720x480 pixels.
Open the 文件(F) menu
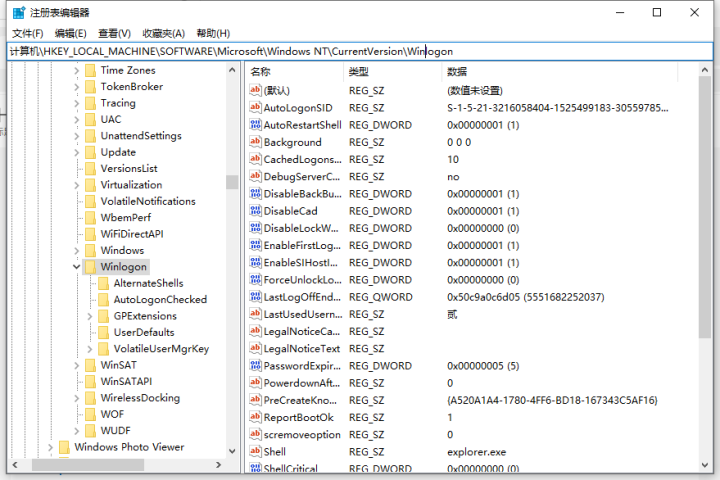click(28, 34)
